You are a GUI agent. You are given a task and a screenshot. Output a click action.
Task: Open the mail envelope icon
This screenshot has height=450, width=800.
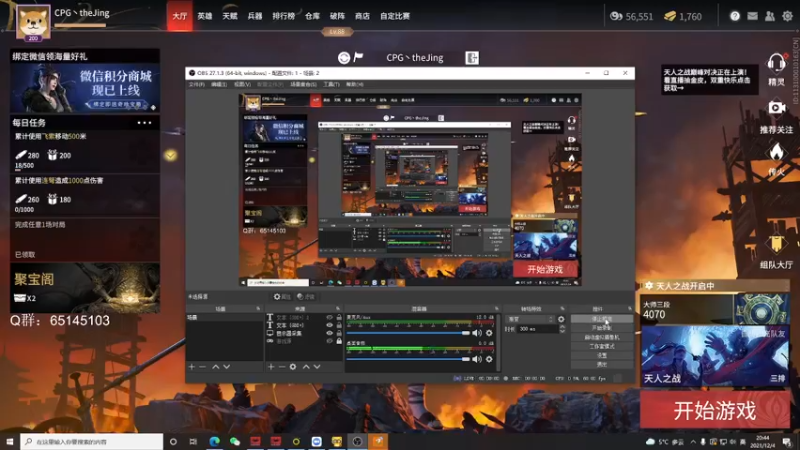(x=753, y=16)
